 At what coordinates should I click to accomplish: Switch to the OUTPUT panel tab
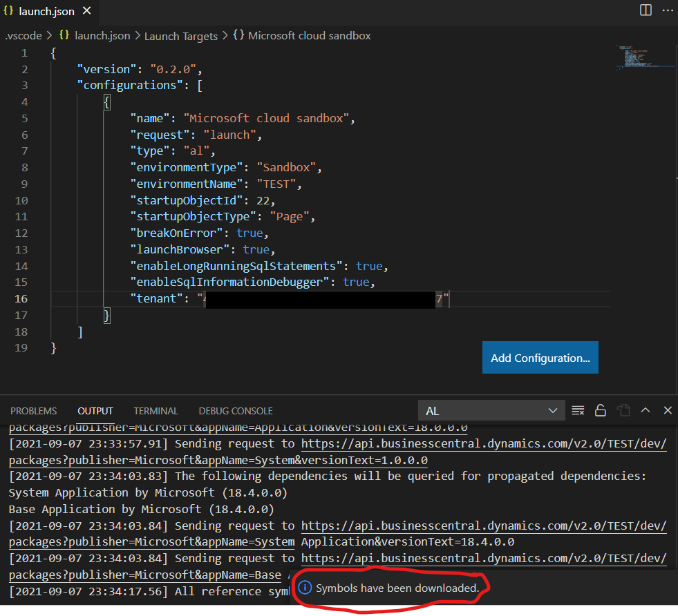click(95, 411)
